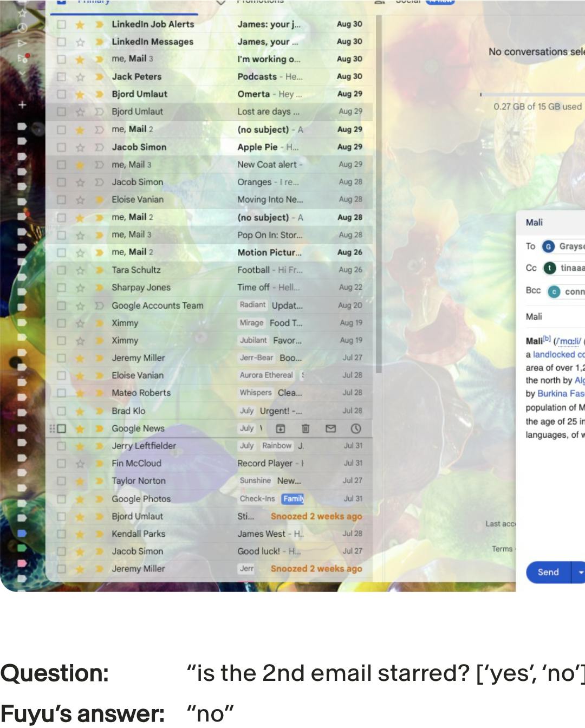The image size is (585, 728).
Task: Click the Rainbow label on Jerry Leftfielder email
Action: pyautogui.click(x=277, y=446)
